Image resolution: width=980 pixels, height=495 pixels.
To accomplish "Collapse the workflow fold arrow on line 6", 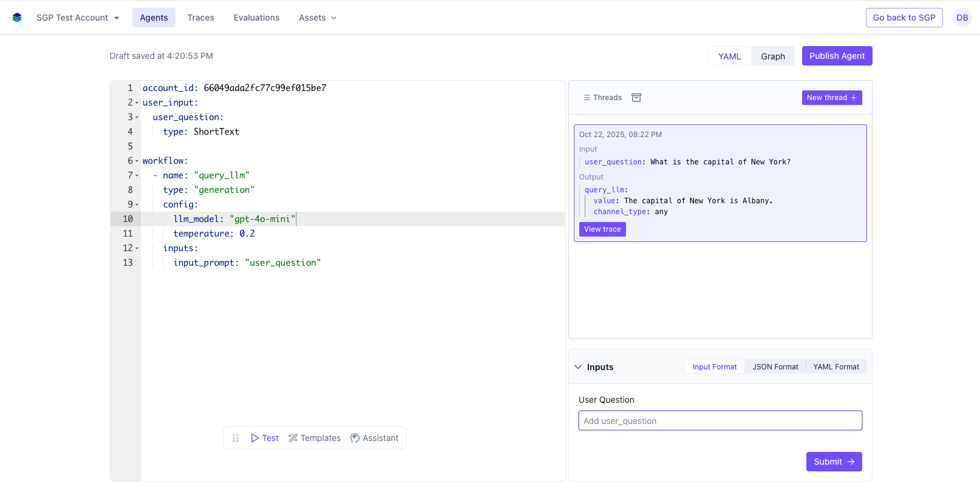I will point(137,161).
